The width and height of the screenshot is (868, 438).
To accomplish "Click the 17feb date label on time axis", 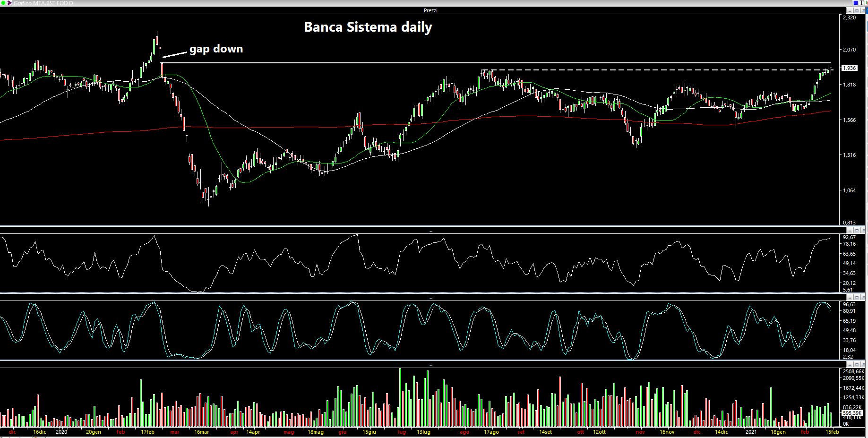I will click(x=148, y=432).
